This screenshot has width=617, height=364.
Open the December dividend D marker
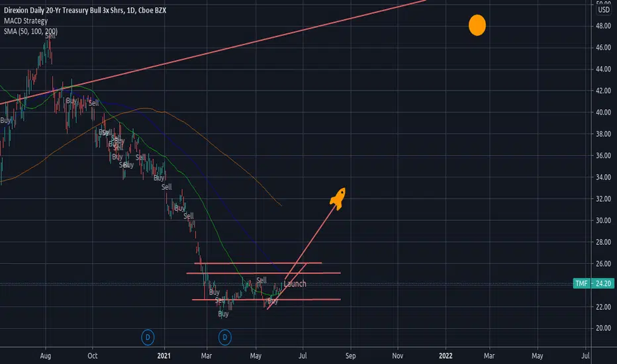pos(148,338)
